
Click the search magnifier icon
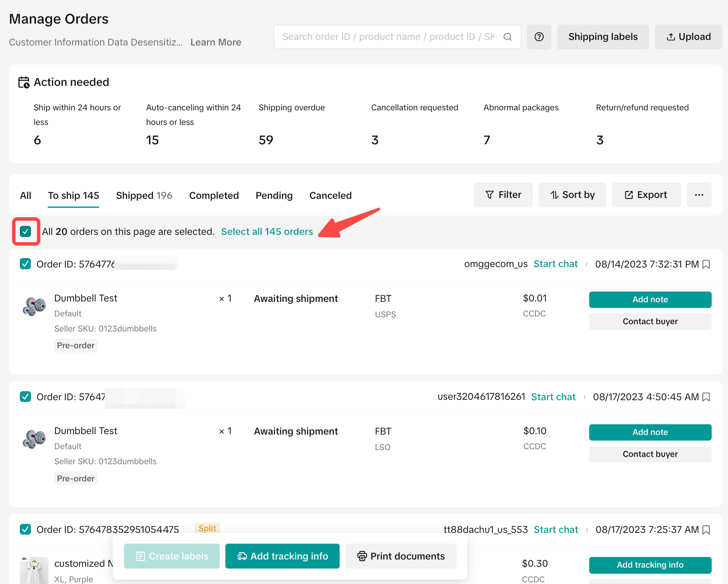(x=508, y=37)
